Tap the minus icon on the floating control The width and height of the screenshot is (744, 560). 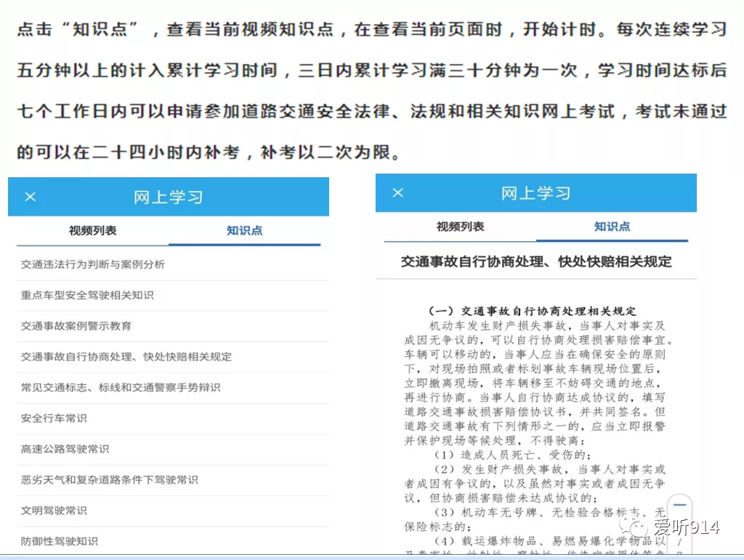coord(679,505)
